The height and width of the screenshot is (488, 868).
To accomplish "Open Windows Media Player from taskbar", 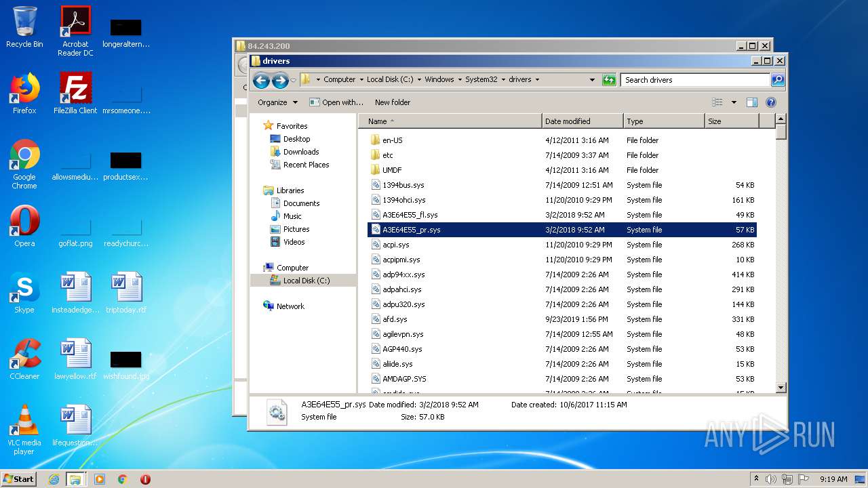I will tap(100, 479).
